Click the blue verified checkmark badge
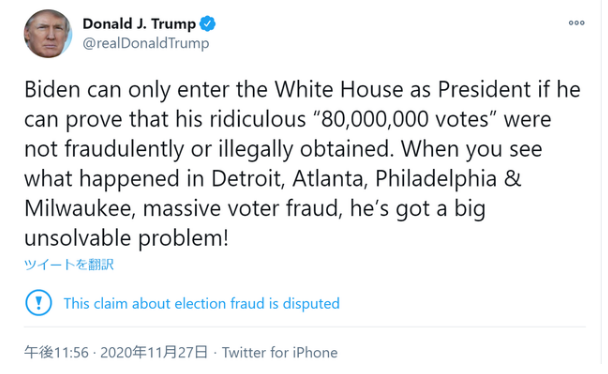This screenshot has height=374, width=608. [207, 24]
